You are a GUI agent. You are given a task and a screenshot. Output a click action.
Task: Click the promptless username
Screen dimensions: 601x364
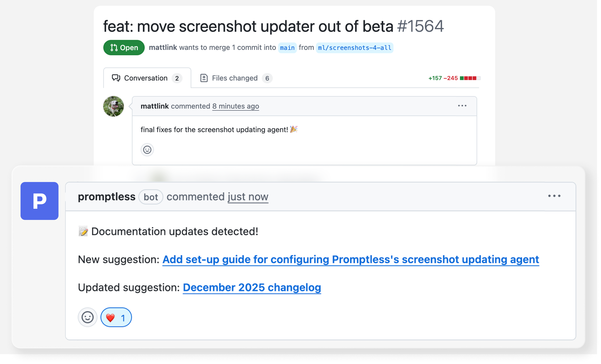(106, 197)
